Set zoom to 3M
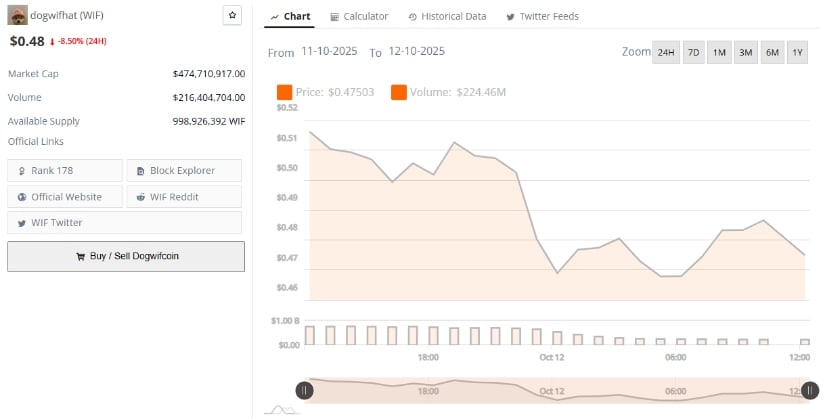 pos(745,52)
